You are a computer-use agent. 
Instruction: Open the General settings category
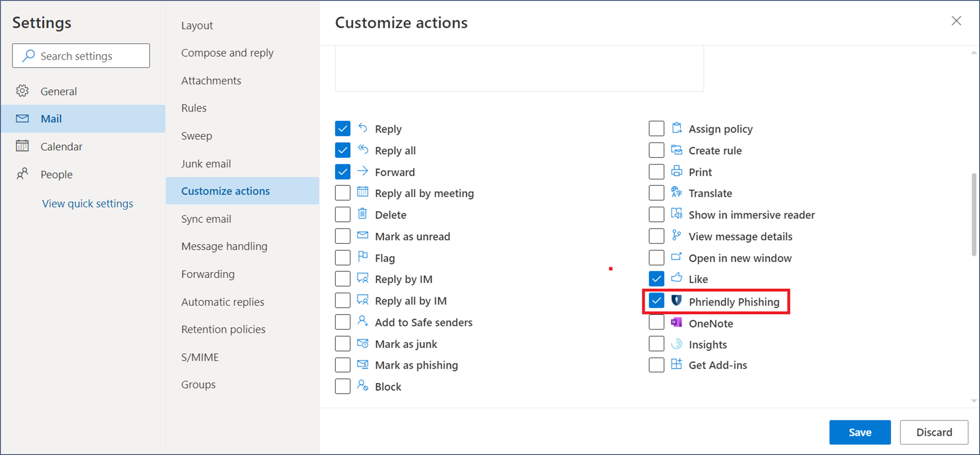[x=83, y=91]
